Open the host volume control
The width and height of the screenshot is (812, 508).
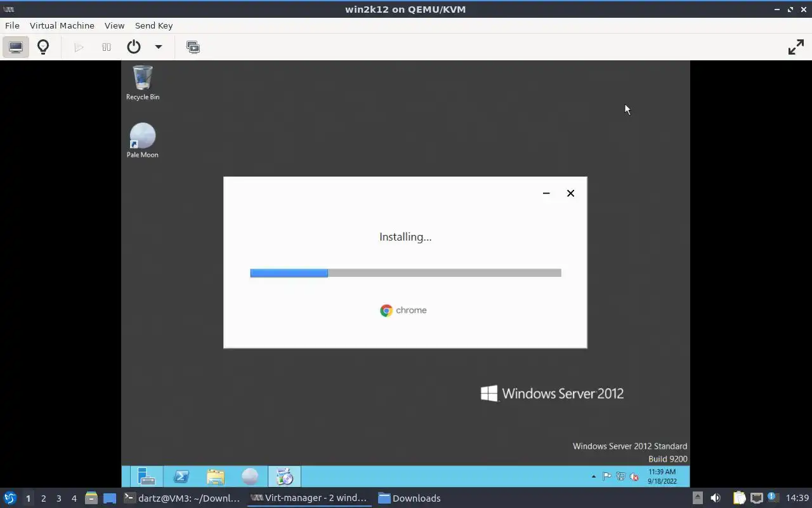[x=716, y=498]
